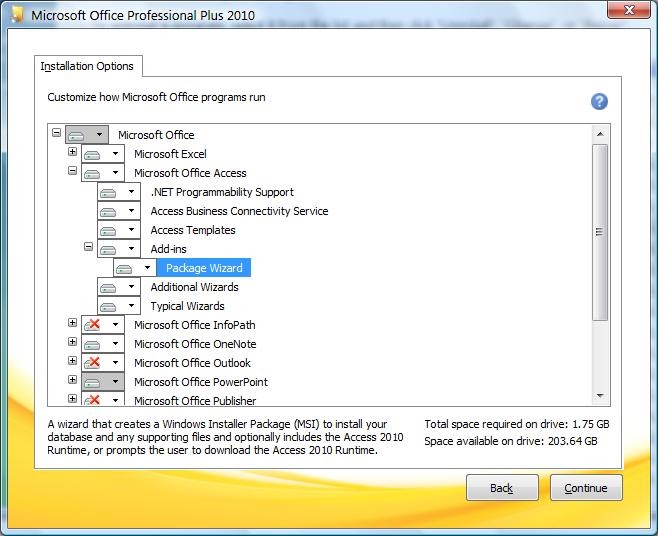Click the scrollbar down arrow
658x536 pixels.
[x=600, y=396]
